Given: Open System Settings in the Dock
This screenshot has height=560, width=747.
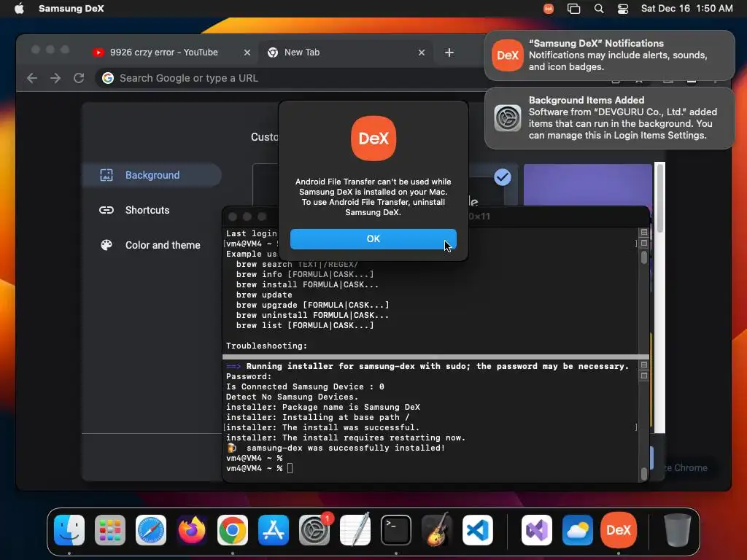Looking at the screenshot, I should pos(314,529).
